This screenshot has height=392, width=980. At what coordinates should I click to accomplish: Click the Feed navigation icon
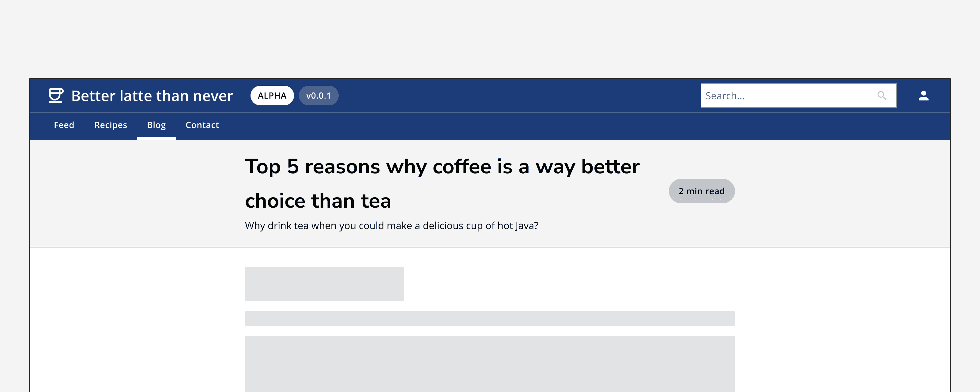(64, 124)
